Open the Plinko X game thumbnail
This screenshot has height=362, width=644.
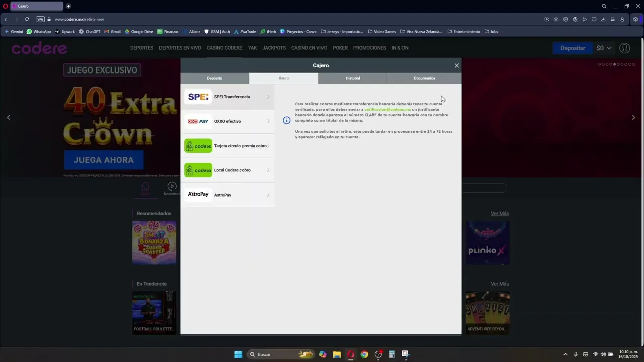(487, 243)
